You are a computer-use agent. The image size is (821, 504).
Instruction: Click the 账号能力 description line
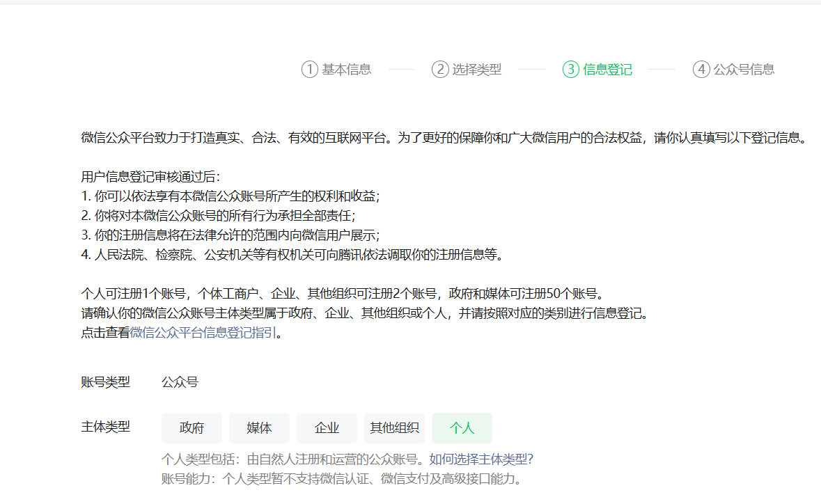click(341, 479)
